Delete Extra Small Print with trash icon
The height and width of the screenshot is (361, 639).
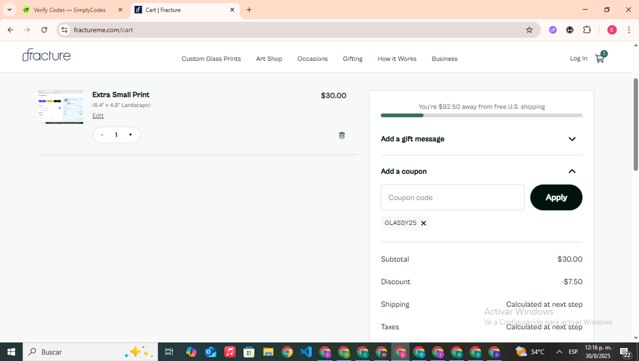coord(342,135)
